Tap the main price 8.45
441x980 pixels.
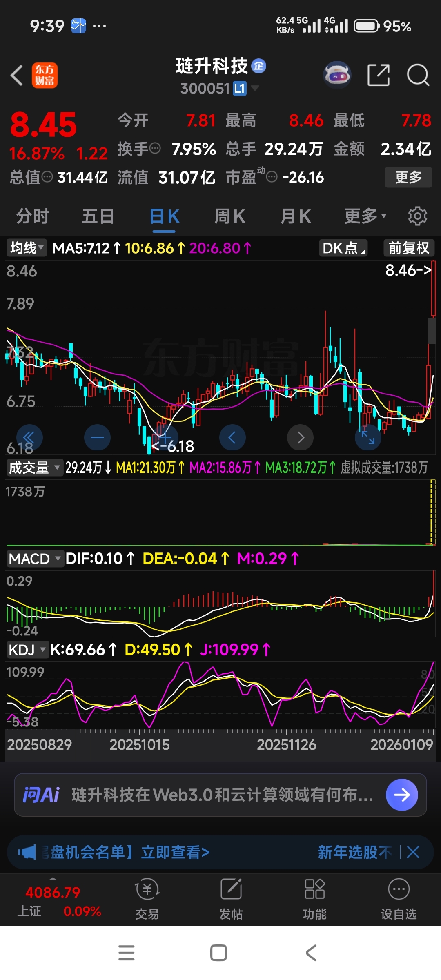click(43, 125)
